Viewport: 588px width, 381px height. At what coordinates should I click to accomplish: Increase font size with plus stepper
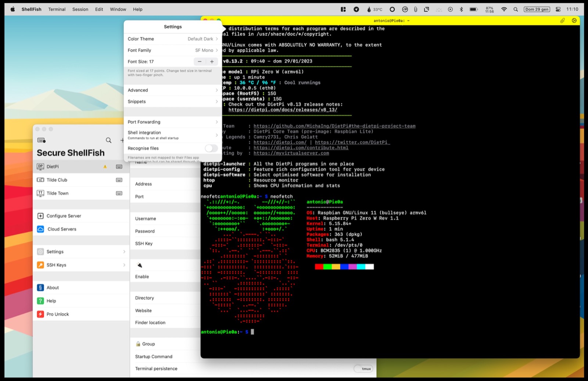(x=212, y=62)
